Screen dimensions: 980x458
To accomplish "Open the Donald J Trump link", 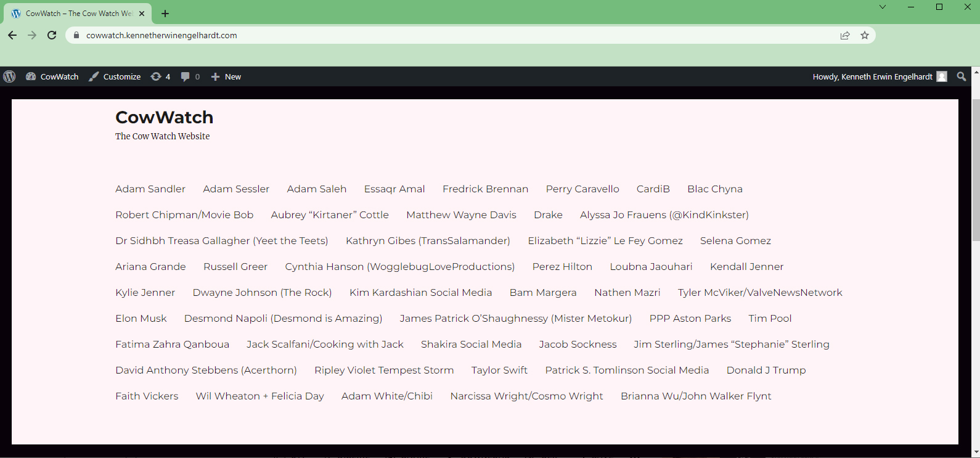I will (x=766, y=370).
